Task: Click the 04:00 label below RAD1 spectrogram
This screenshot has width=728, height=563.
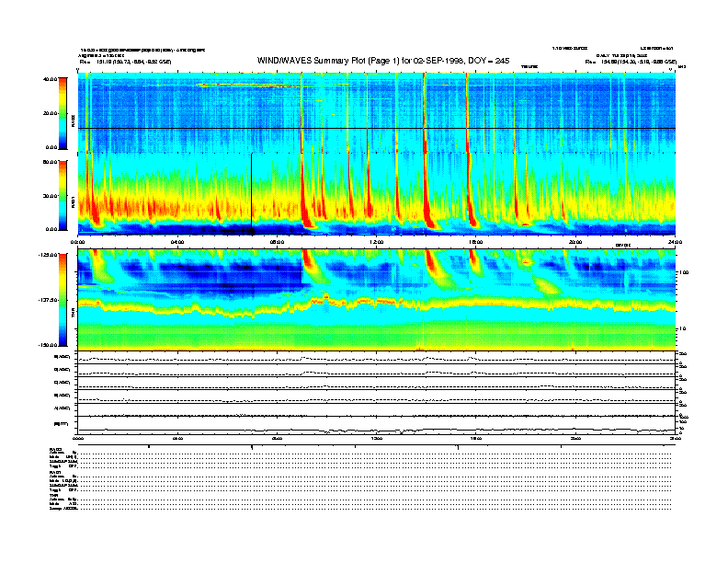Action: pos(177,242)
